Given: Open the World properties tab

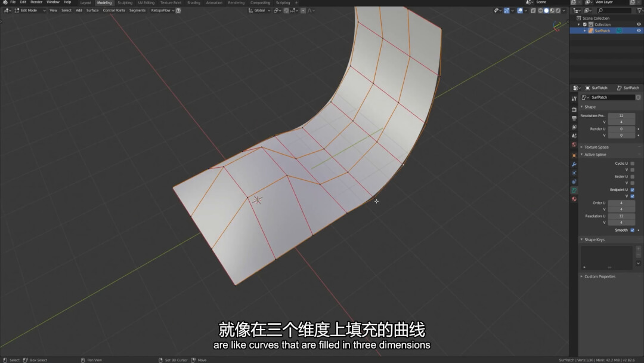Looking at the screenshot, I should coord(574,144).
